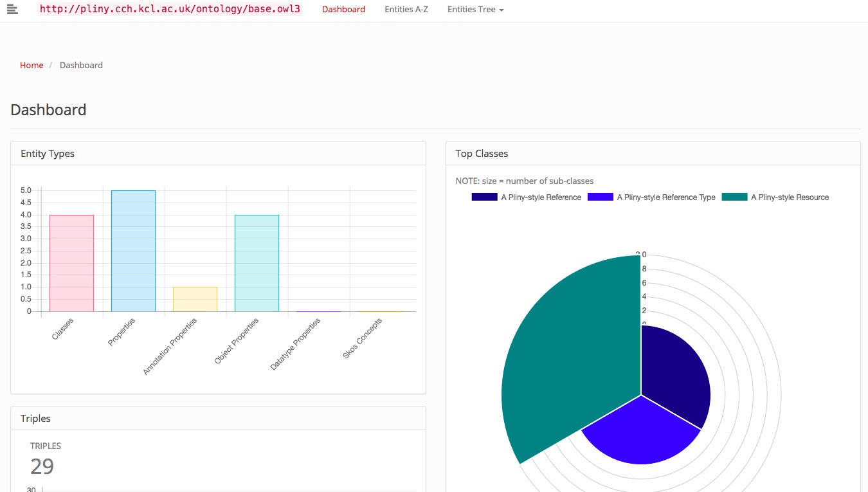
Task: Go to Home via breadcrumb
Action: [x=32, y=65]
